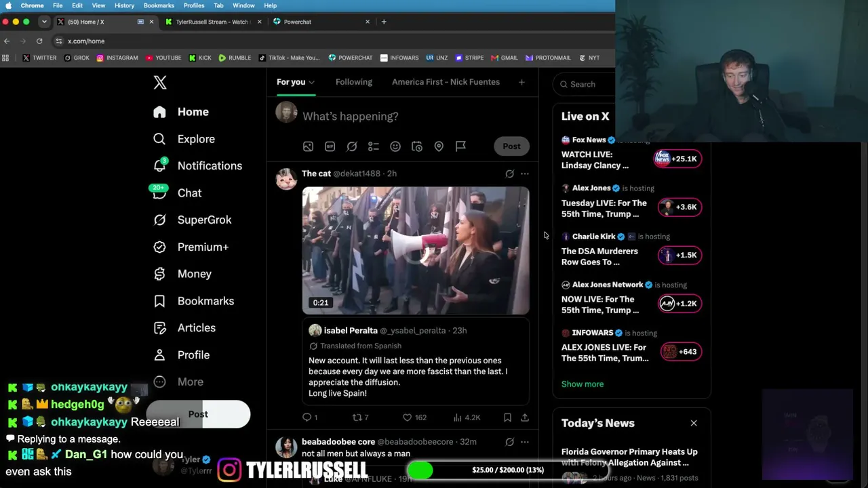
Task: Open the For you tab dropdown chevron
Action: pos(312,83)
